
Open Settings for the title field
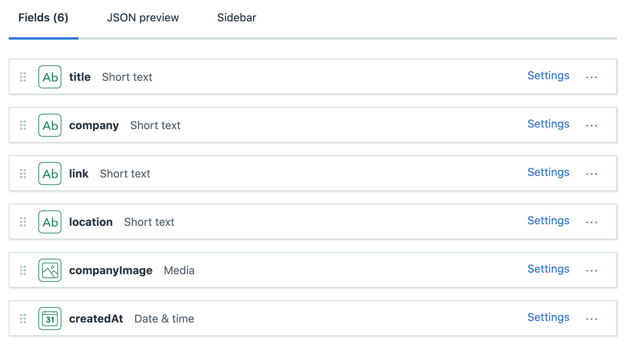coord(548,75)
